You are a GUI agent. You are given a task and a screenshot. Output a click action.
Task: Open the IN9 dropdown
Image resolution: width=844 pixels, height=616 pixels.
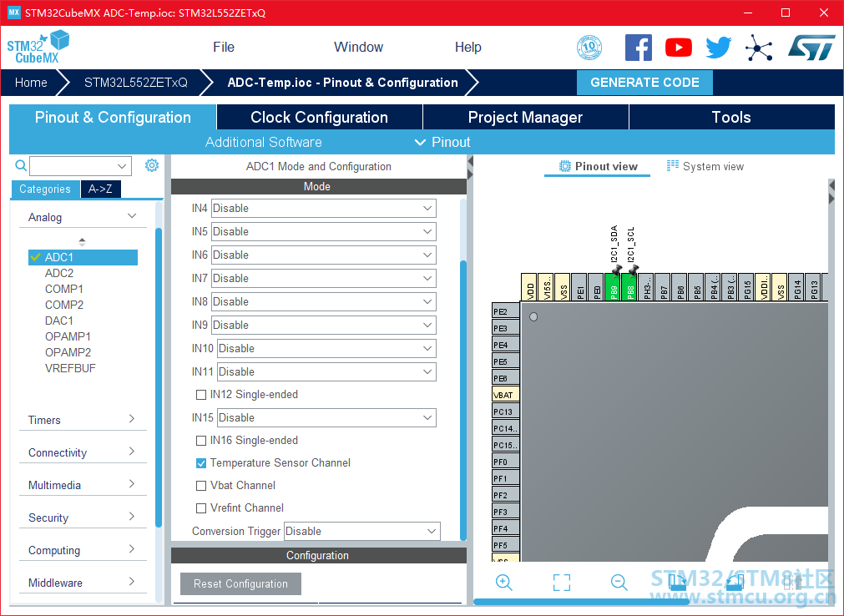point(324,325)
